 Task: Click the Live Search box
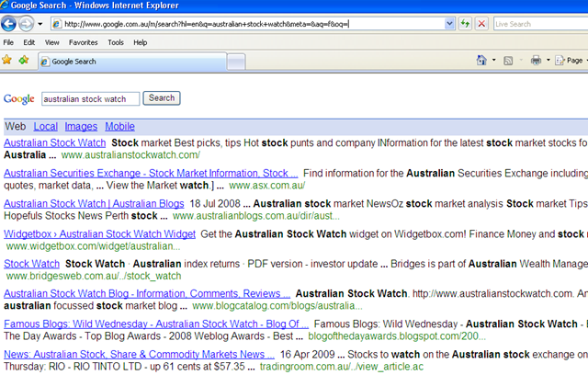point(541,24)
